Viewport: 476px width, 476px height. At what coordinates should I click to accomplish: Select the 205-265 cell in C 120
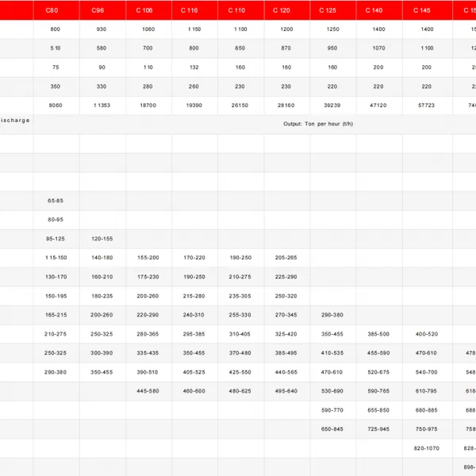click(286, 258)
